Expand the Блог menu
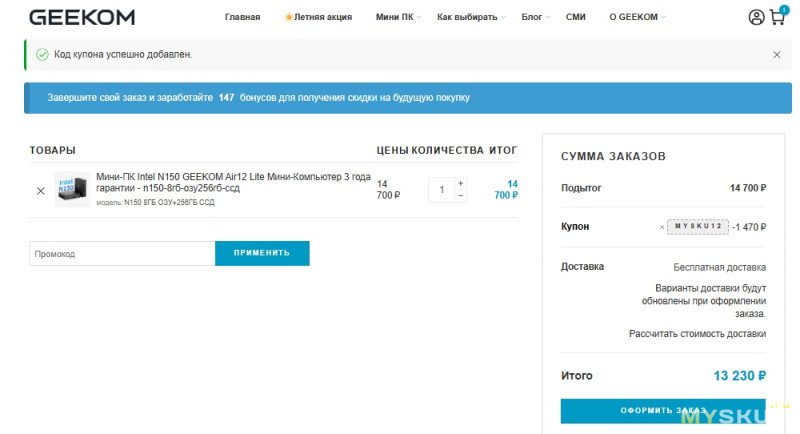This screenshot has height=434, width=800. (535, 17)
